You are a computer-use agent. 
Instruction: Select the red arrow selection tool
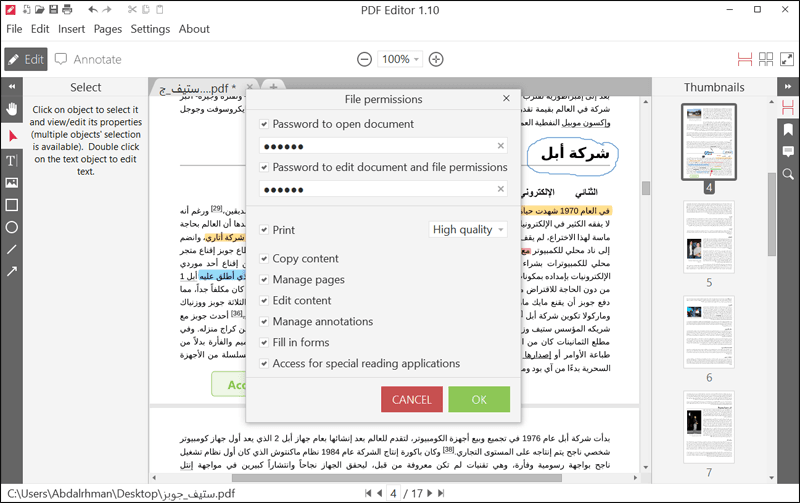coord(12,136)
